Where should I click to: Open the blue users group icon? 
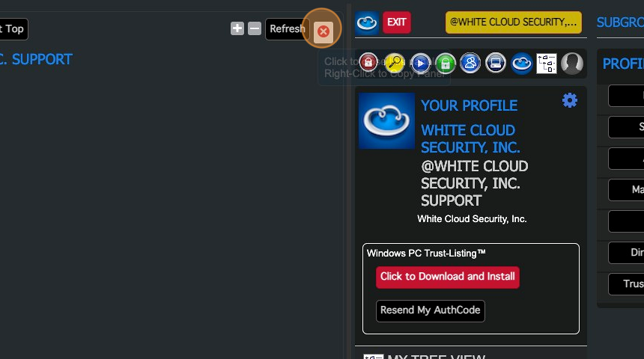tap(470, 64)
